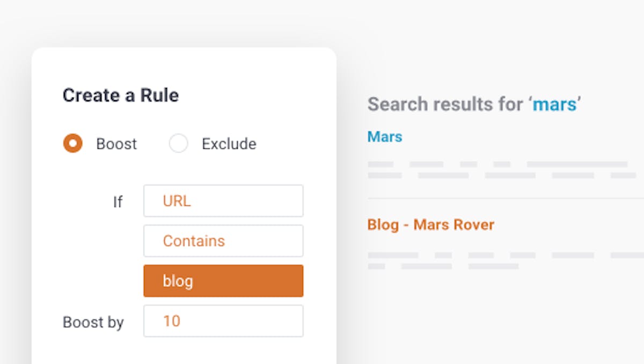This screenshot has height=364, width=644.
Task: Click the "Exclude" radio label text
Action: (229, 144)
